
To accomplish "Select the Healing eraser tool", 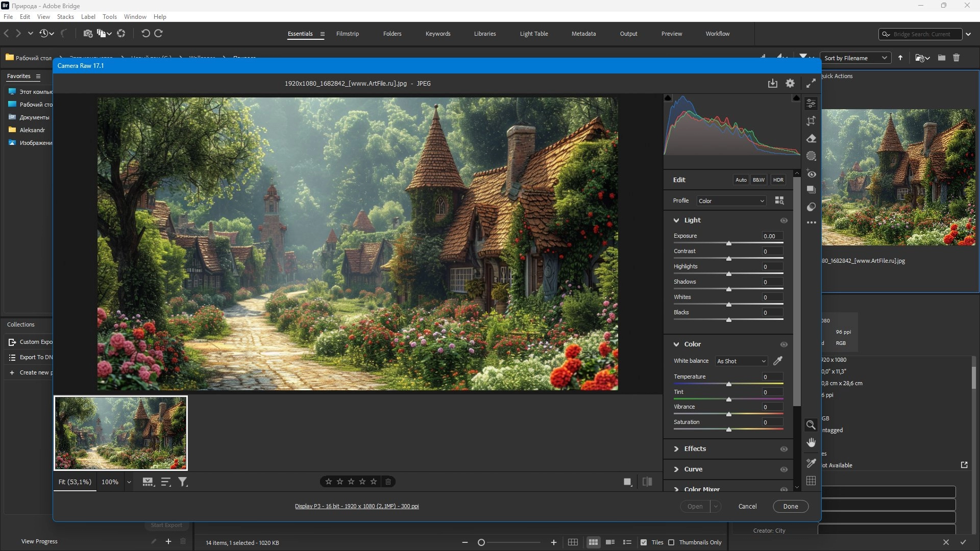I will pyautogui.click(x=811, y=138).
